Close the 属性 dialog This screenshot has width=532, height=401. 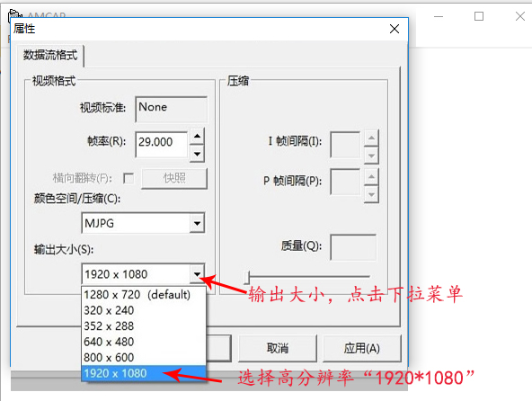pyautogui.click(x=395, y=29)
